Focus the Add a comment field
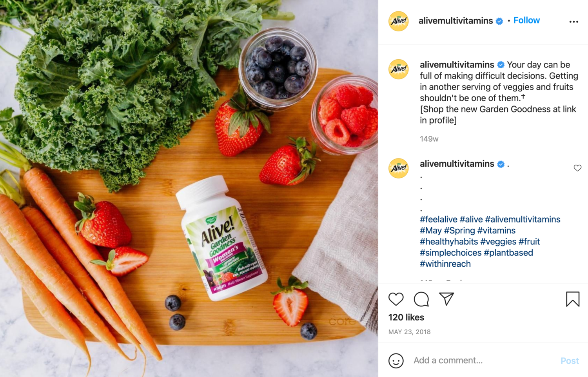Image resolution: width=588 pixels, height=377 pixels. tap(484, 361)
